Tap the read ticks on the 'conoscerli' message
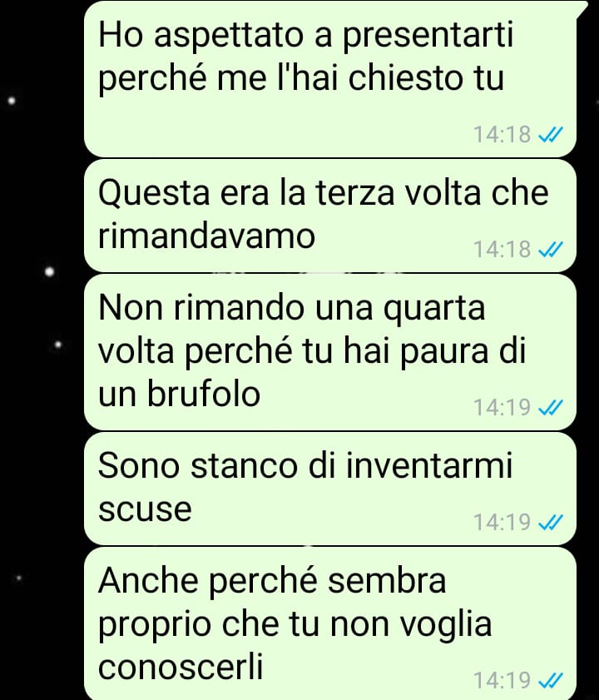The height and width of the screenshot is (700, 599). (551, 680)
